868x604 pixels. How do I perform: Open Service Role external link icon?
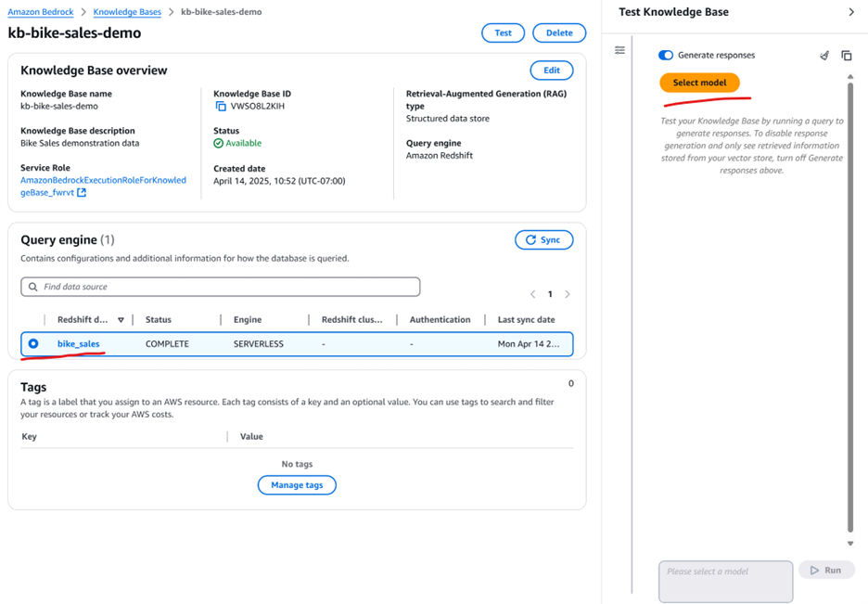[x=82, y=193]
